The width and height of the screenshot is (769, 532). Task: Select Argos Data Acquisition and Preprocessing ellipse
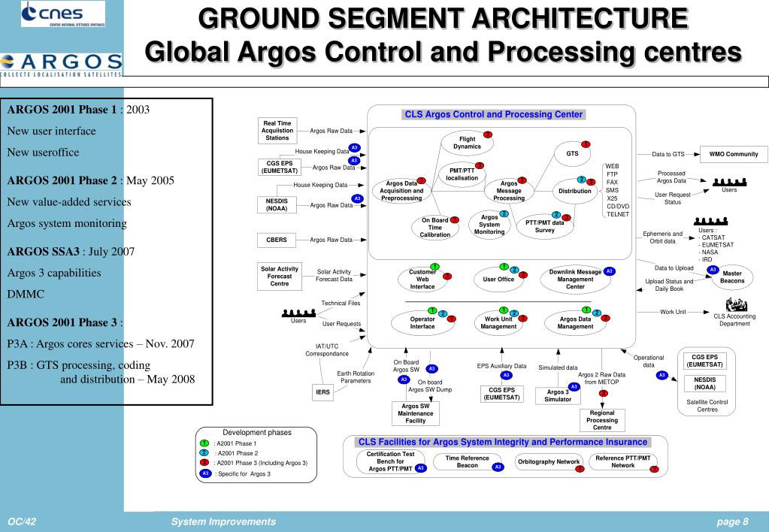[x=401, y=191]
